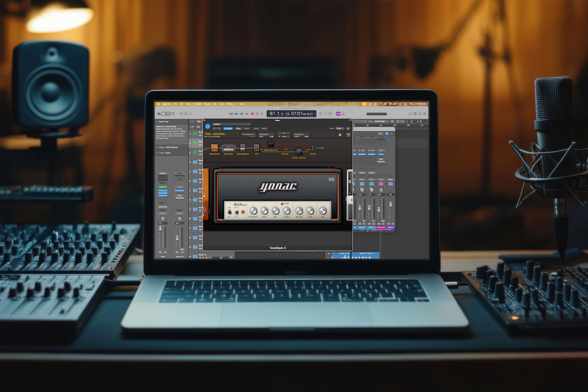Select the Metal Texan 4x12 cabinet in chain

(271, 144)
